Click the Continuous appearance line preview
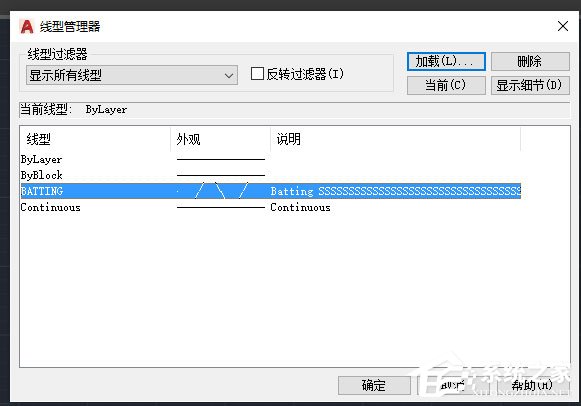Screen dimensions: 581x406 [221, 207]
